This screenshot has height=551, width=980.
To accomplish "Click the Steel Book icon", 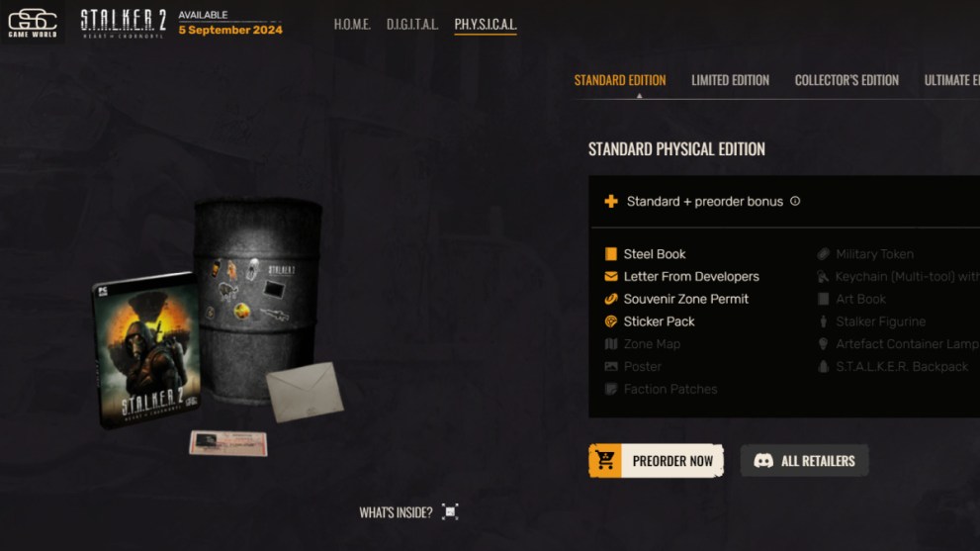I will click(x=610, y=254).
